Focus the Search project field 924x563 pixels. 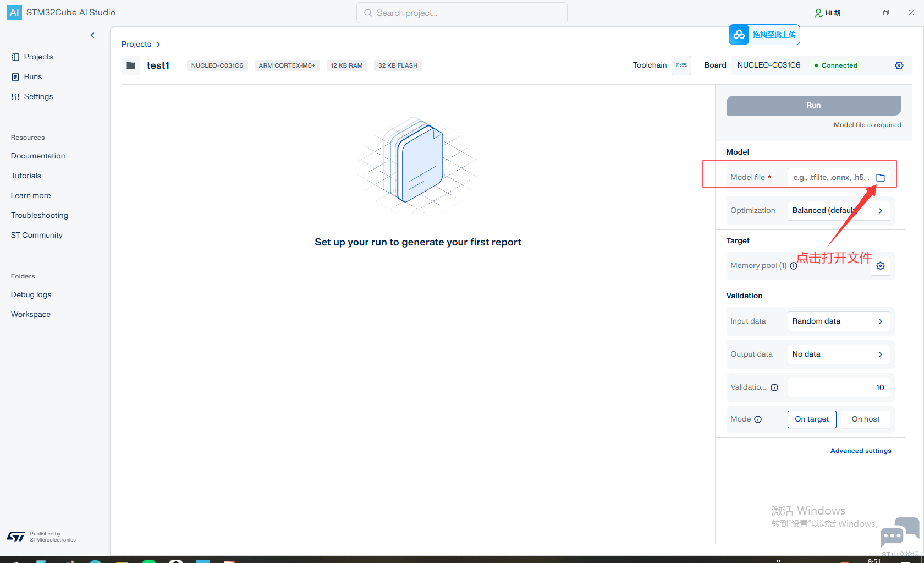(462, 13)
